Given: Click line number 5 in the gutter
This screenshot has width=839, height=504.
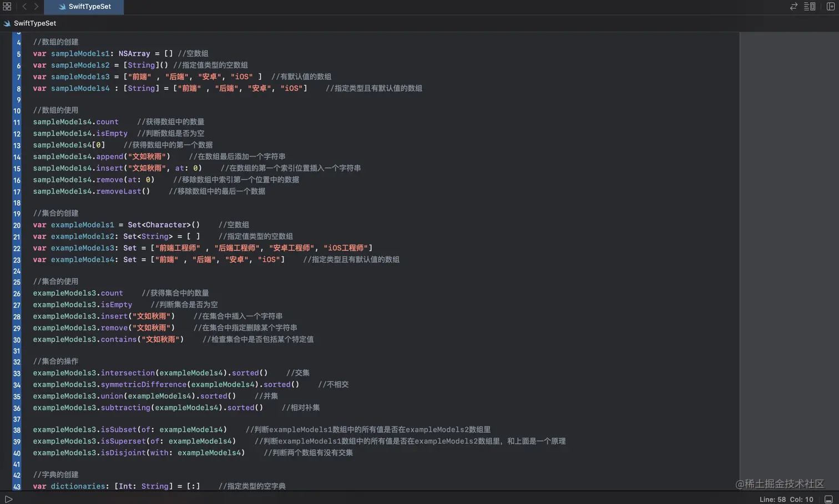Looking at the screenshot, I should pos(18,54).
